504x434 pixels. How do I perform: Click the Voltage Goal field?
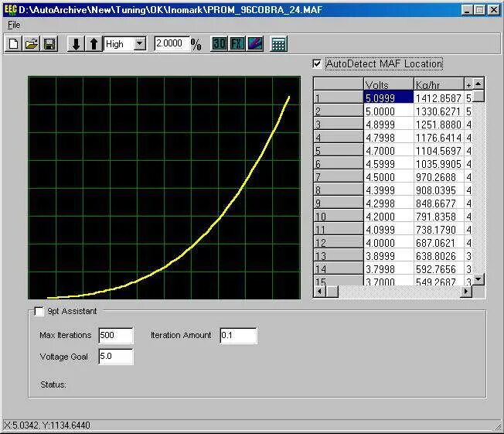116,357
